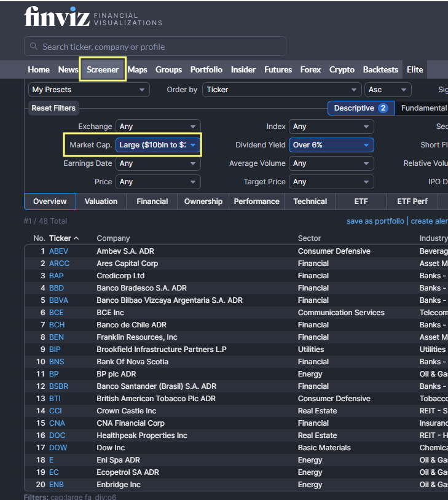The height and width of the screenshot is (500, 448).
Task: Click the search magnifier icon
Action: [34, 46]
